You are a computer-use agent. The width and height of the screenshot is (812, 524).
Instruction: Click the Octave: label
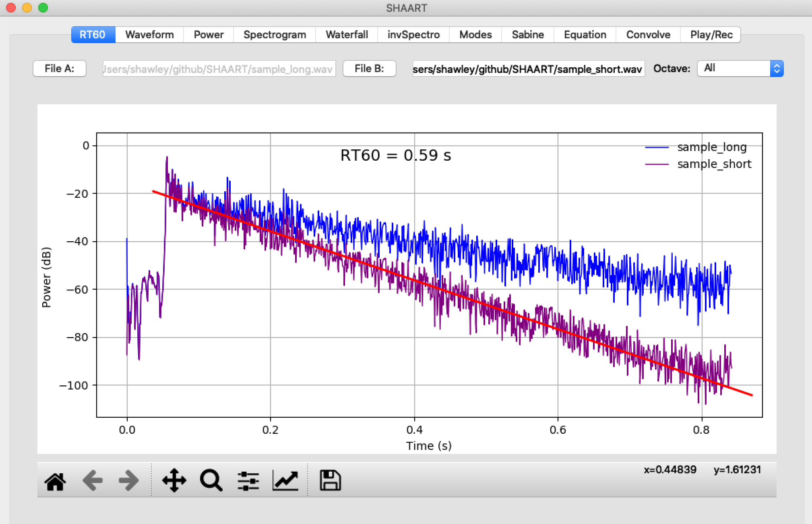click(672, 68)
